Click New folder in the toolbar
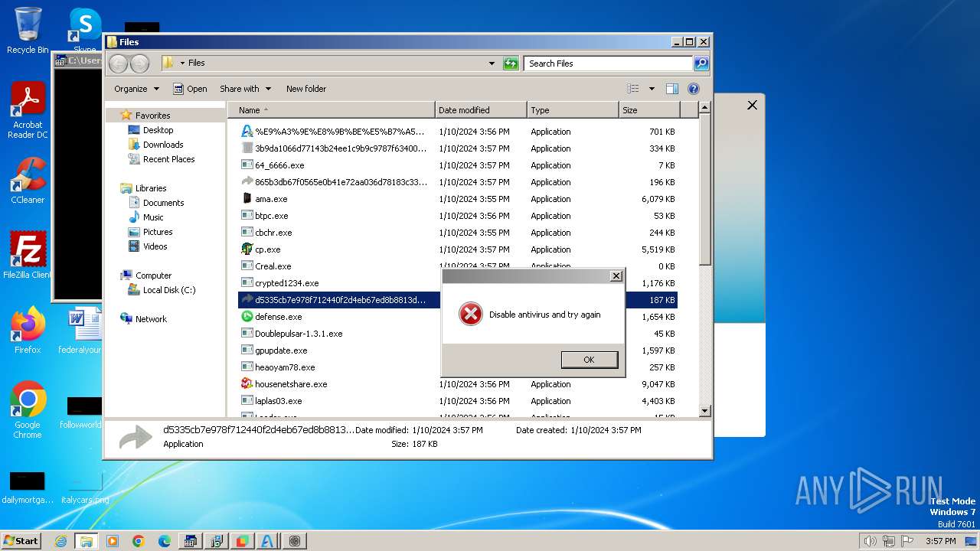Screen dimensions: 980x551 click(306, 89)
